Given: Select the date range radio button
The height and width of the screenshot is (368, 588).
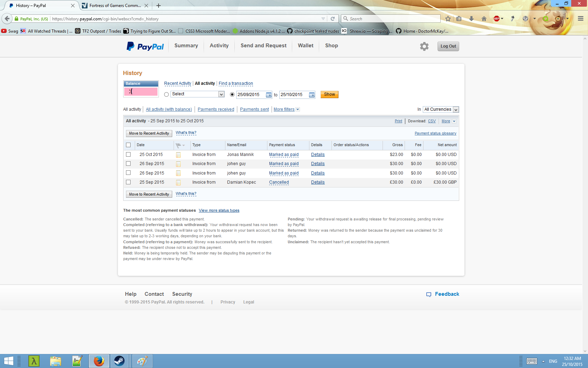Looking at the screenshot, I should click(x=232, y=95).
